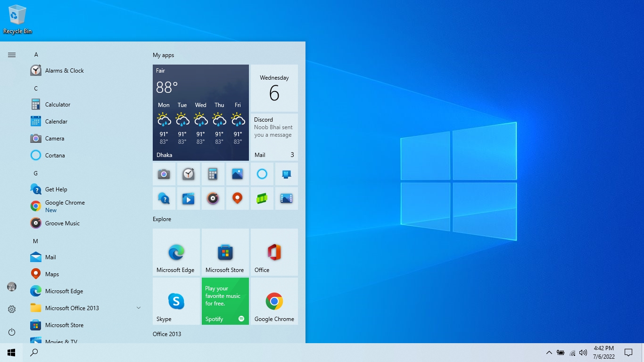Open Spotify to play free music
This screenshot has height=362, width=644.
225,301
